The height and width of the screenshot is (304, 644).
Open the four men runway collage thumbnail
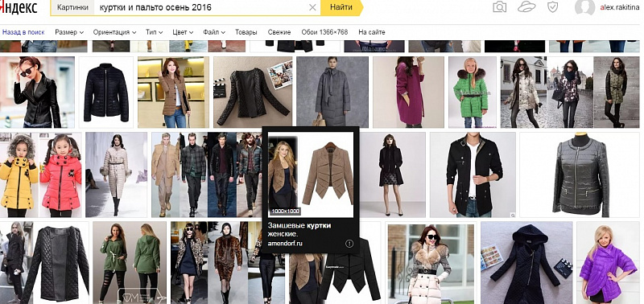[207, 175]
